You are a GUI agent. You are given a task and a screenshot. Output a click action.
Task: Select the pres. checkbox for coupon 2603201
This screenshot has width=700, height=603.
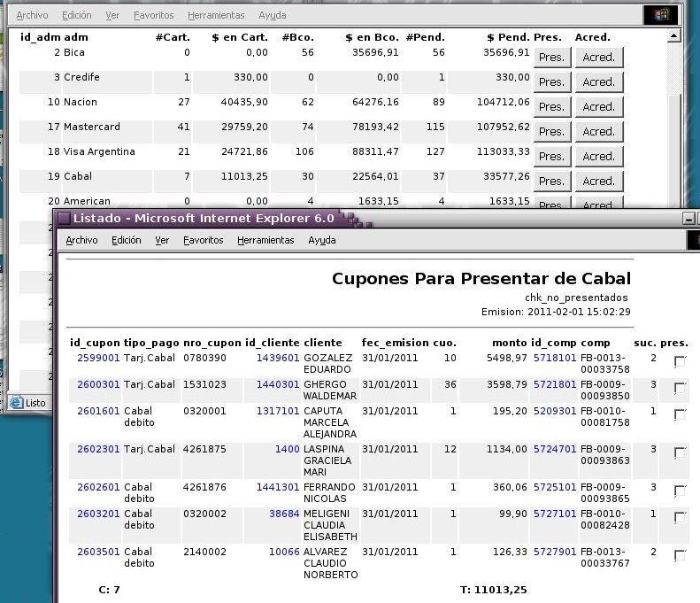click(x=680, y=517)
